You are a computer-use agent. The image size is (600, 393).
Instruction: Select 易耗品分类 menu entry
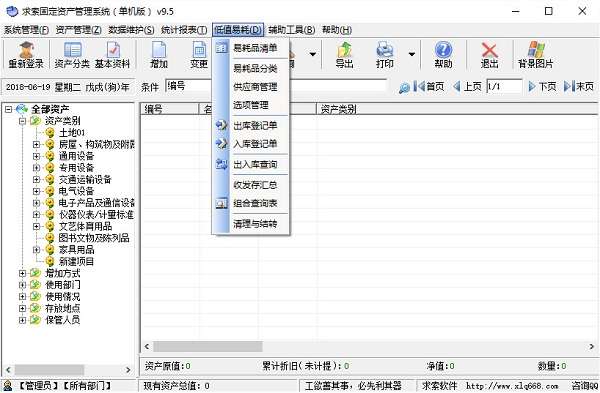point(251,68)
